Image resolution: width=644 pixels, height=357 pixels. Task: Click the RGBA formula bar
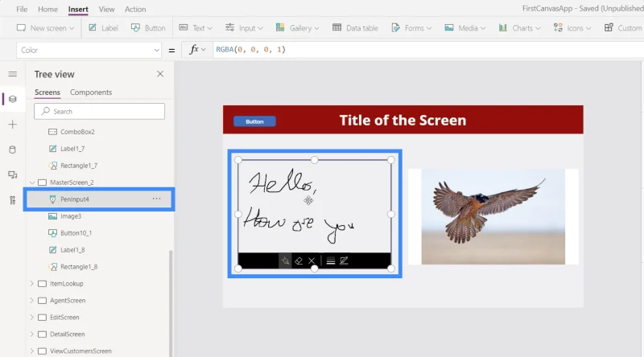pyautogui.click(x=427, y=50)
